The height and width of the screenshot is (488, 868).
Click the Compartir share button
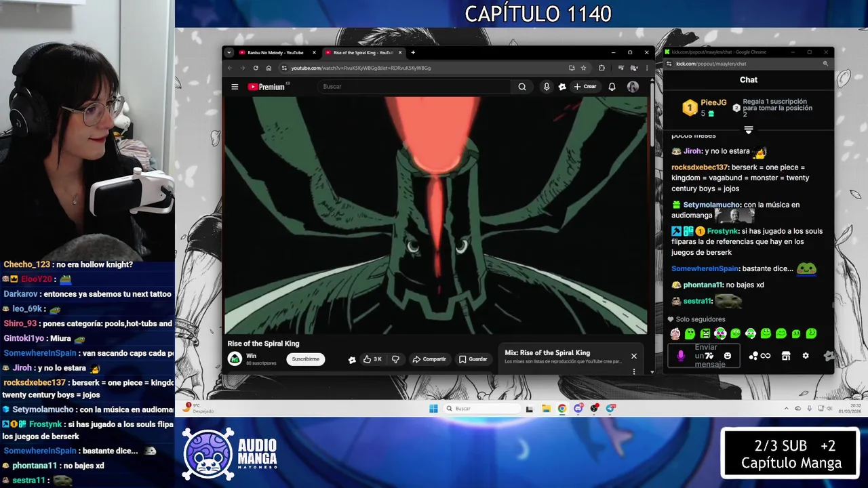[429, 359]
